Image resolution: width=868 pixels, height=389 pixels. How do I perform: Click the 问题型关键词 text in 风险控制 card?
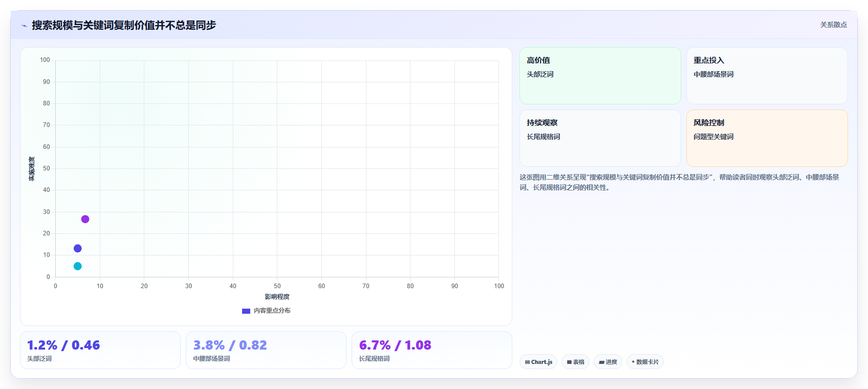tap(713, 137)
